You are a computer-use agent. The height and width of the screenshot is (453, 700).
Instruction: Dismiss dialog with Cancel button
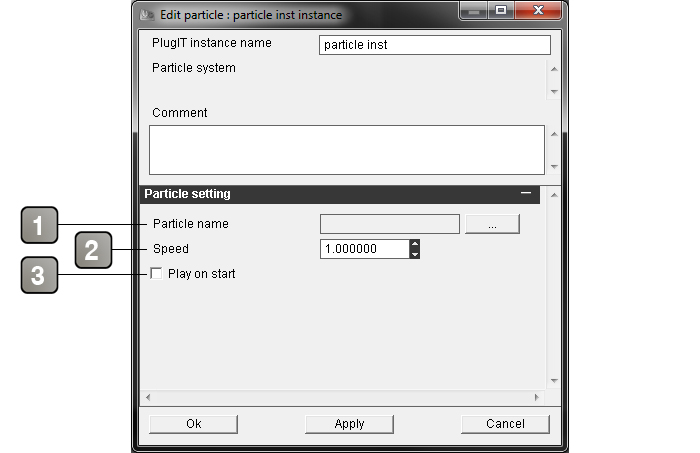coord(505,424)
